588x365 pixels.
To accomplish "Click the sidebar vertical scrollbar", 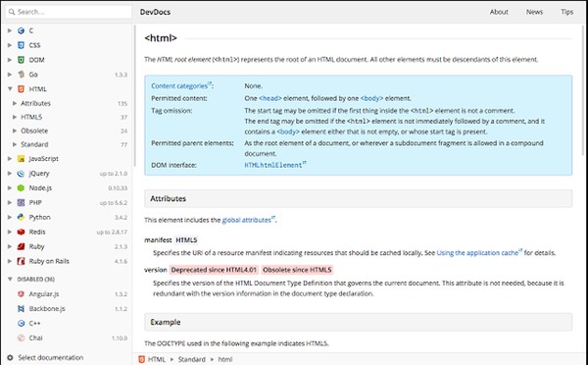I will (x=134, y=96).
